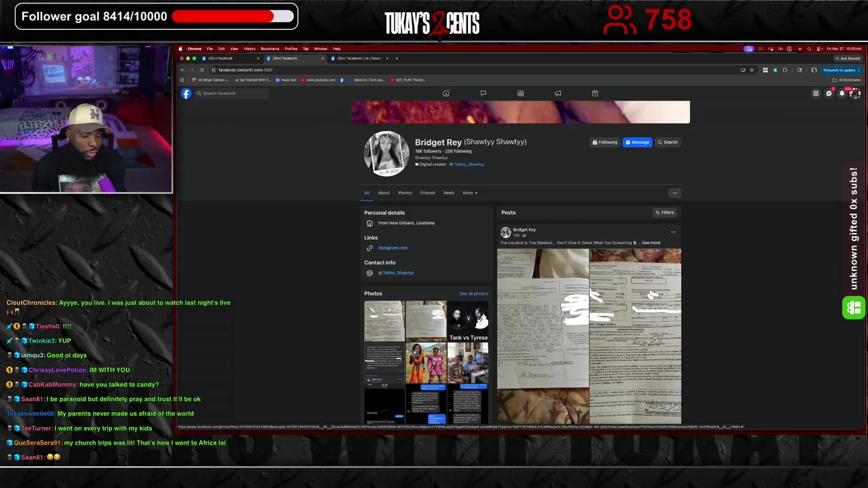
Task: Bookmark this page with the star icon
Action: tap(751, 70)
